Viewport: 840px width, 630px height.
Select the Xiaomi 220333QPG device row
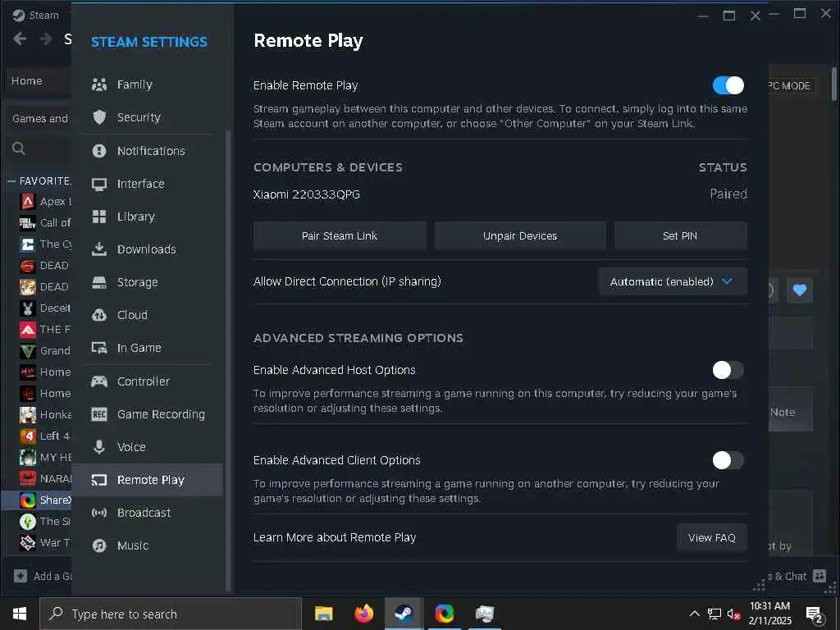(x=500, y=194)
